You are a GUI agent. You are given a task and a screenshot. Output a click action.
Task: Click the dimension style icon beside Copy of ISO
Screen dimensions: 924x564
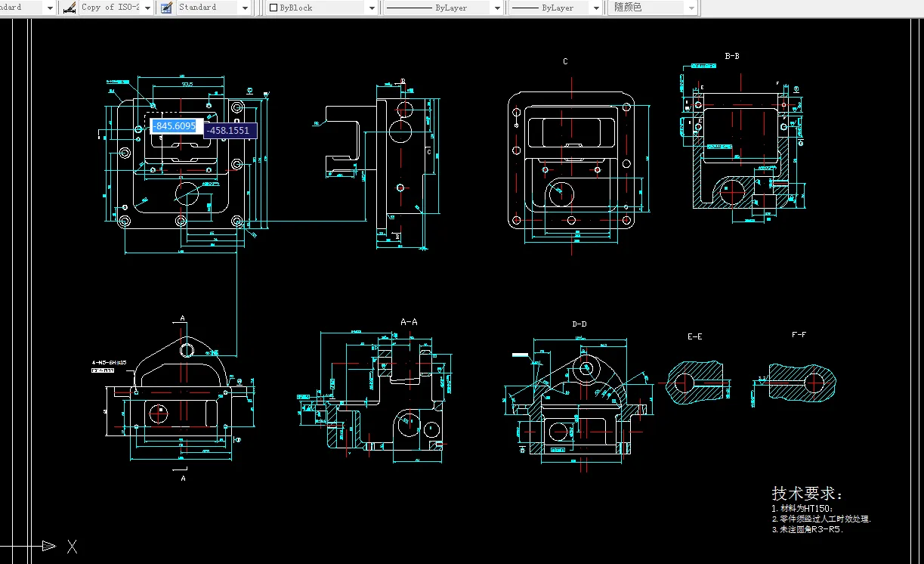click(x=70, y=8)
